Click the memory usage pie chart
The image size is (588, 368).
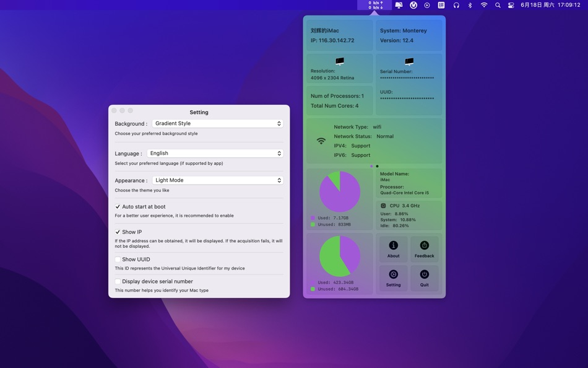click(340, 191)
